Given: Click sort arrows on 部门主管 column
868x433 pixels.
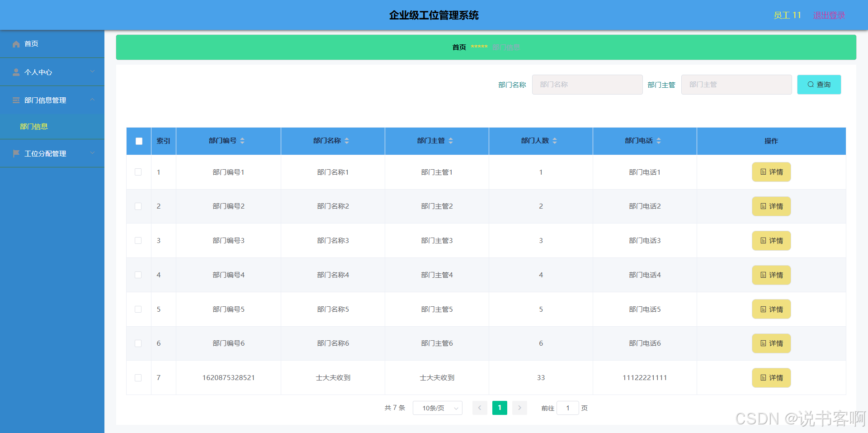Looking at the screenshot, I should [451, 141].
